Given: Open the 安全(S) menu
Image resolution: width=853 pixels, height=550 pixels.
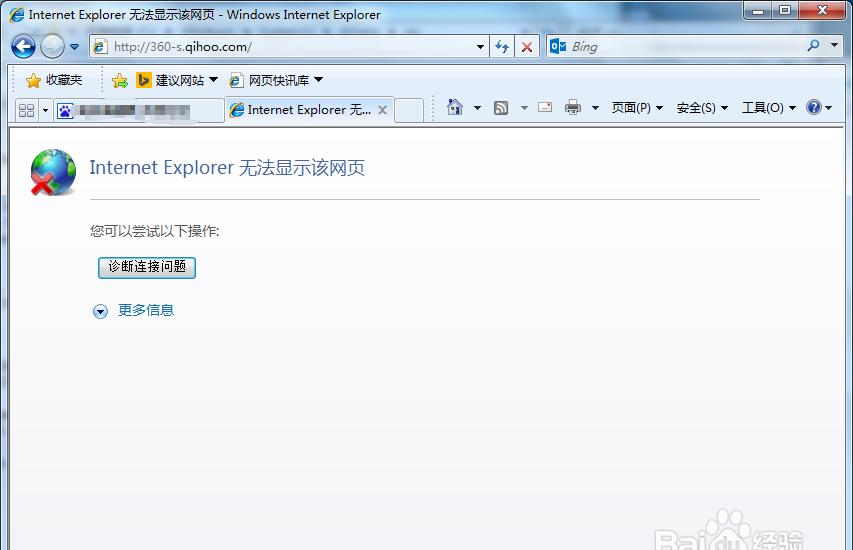Looking at the screenshot, I should click(x=702, y=108).
